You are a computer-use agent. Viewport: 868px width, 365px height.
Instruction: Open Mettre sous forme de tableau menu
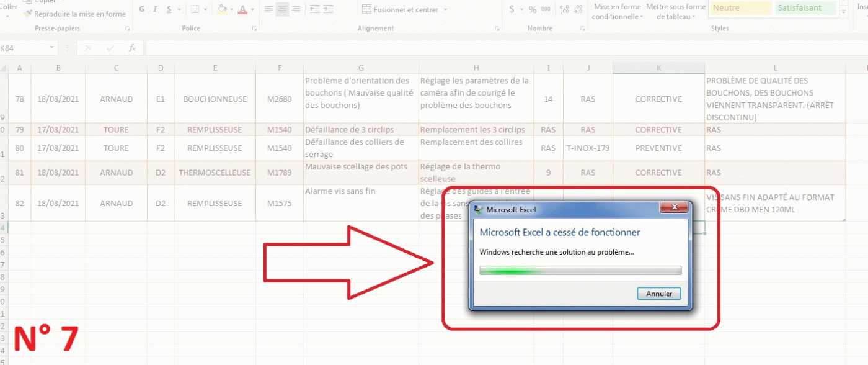(x=676, y=12)
